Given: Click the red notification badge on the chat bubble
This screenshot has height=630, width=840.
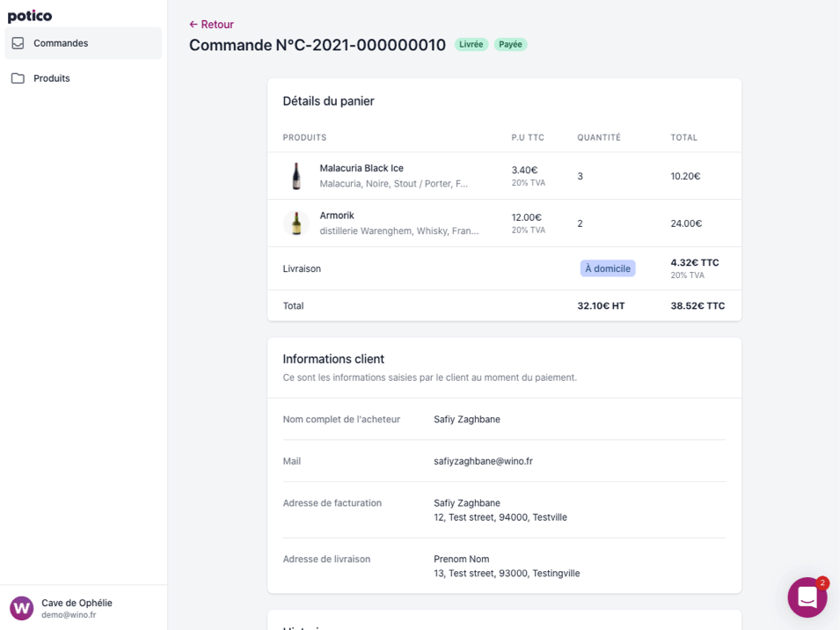Looking at the screenshot, I should tap(821, 582).
